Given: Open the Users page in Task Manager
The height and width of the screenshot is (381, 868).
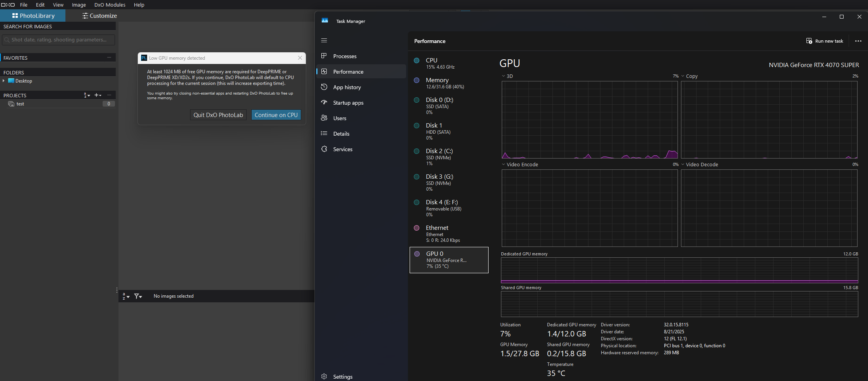Looking at the screenshot, I should click(x=361, y=118).
